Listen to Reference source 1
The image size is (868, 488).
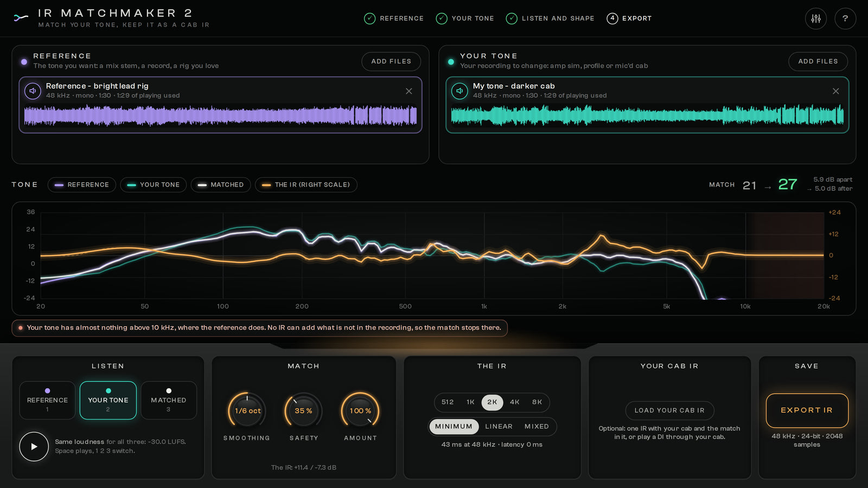(x=47, y=400)
